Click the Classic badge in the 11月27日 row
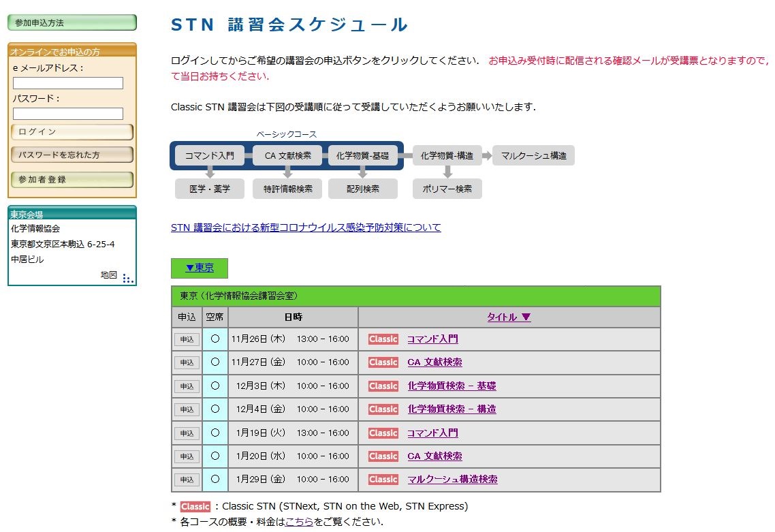Image resolution: width=775 pixels, height=532 pixels. (x=383, y=362)
